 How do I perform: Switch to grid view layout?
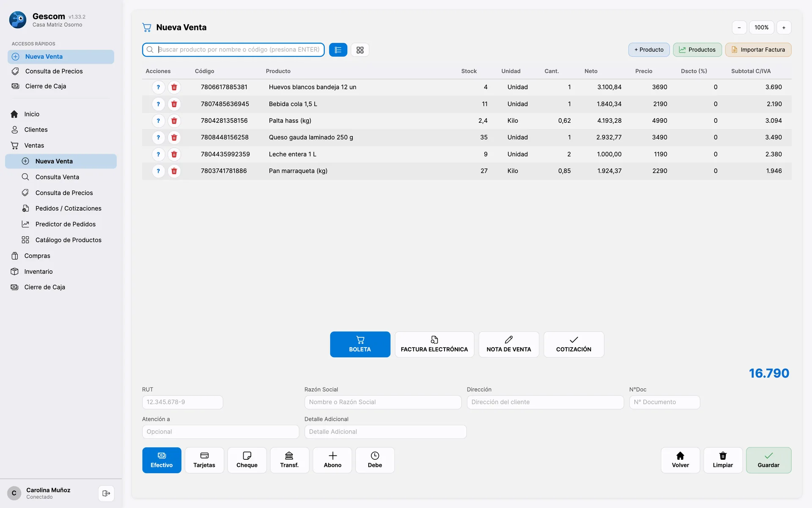click(360, 50)
